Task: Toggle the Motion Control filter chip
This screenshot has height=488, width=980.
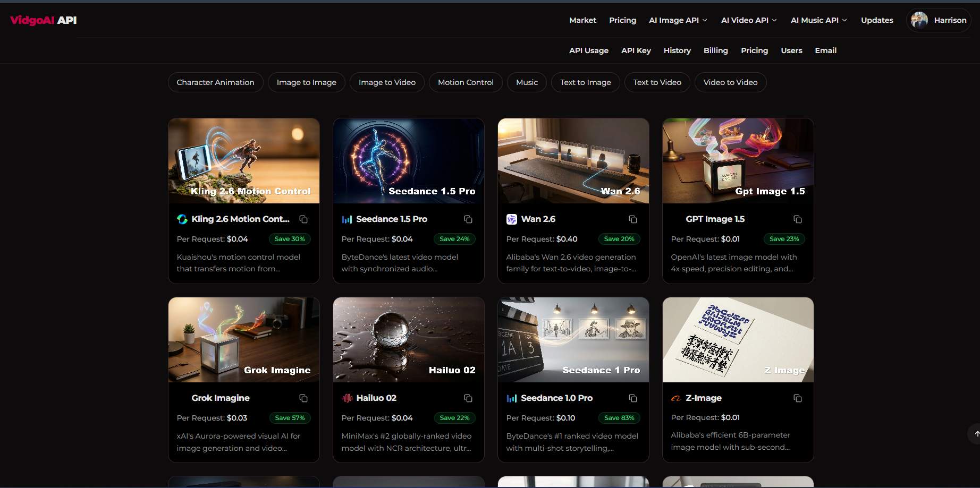Action: point(466,82)
